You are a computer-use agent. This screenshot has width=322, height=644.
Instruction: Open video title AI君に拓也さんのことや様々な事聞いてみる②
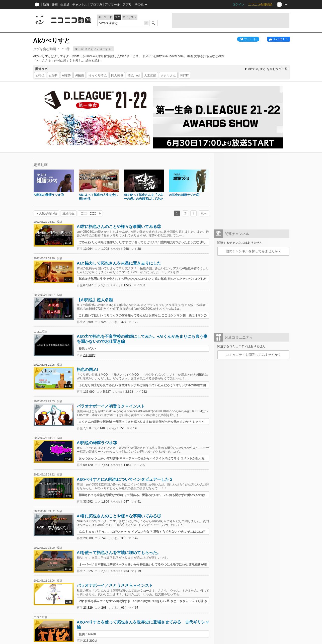click(x=119, y=227)
